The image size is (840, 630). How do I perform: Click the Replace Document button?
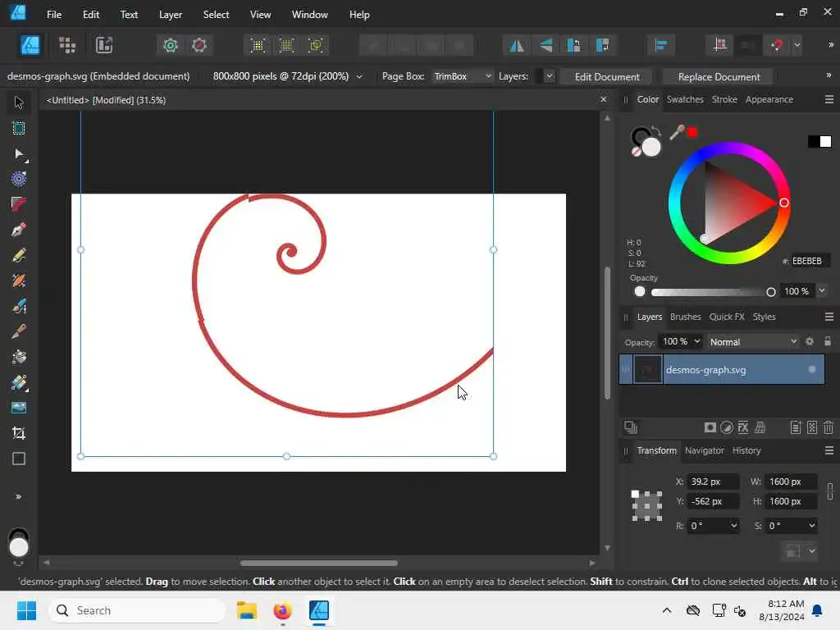point(719,76)
